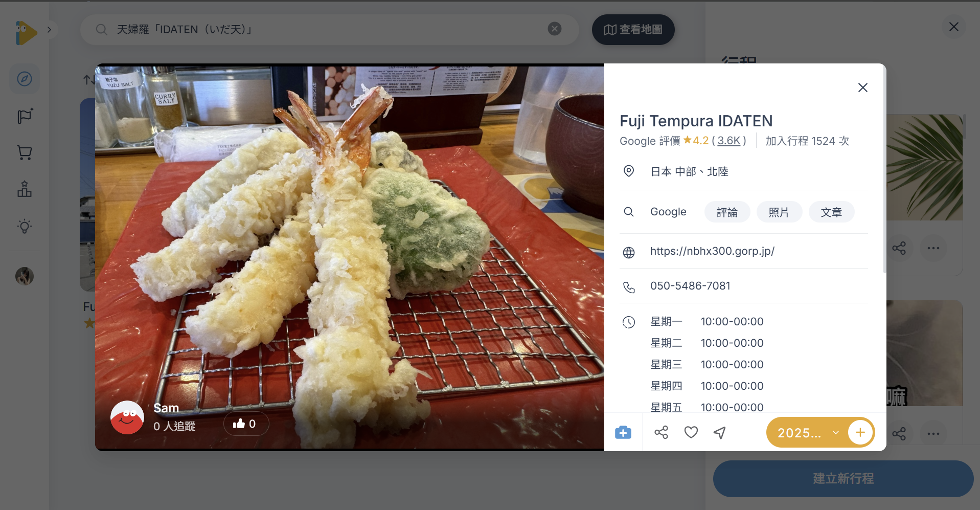Select the 照片 photos chip
The image size is (980, 510).
click(x=779, y=212)
